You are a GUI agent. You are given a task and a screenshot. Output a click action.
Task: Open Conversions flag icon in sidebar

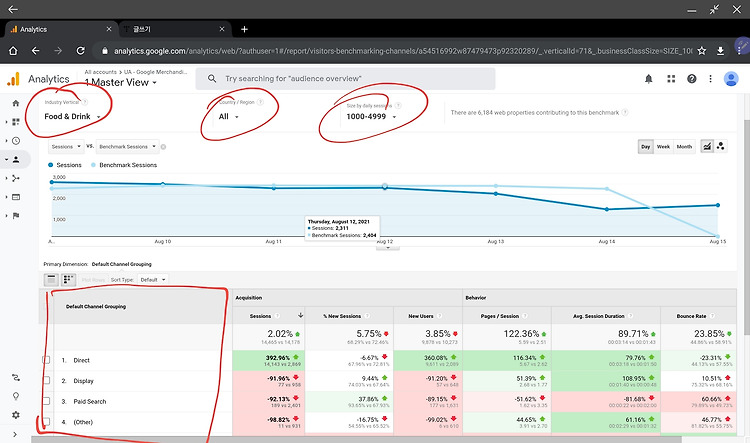[x=16, y=216]
